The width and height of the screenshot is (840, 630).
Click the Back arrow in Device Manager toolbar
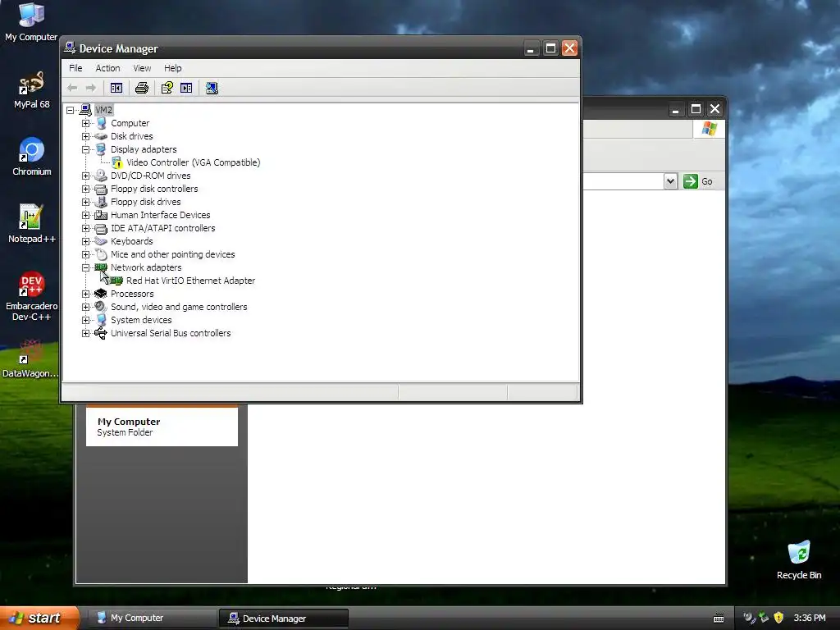(72, 88)
